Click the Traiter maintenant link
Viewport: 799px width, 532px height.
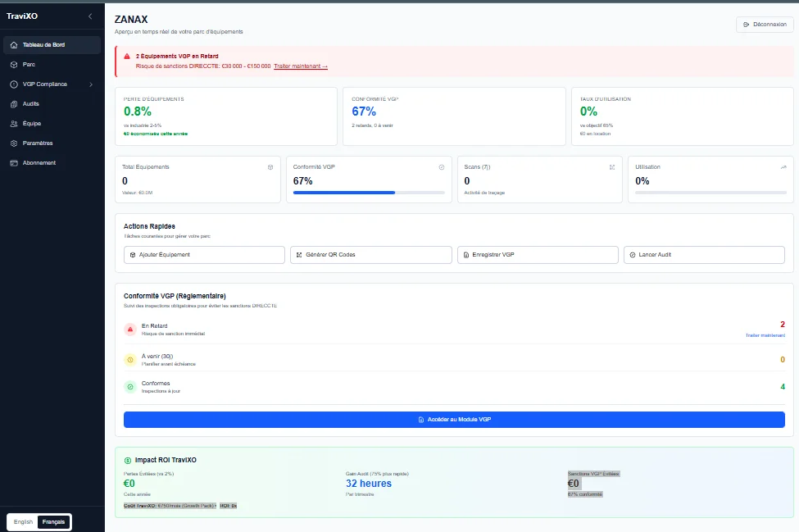pos(299,66)
